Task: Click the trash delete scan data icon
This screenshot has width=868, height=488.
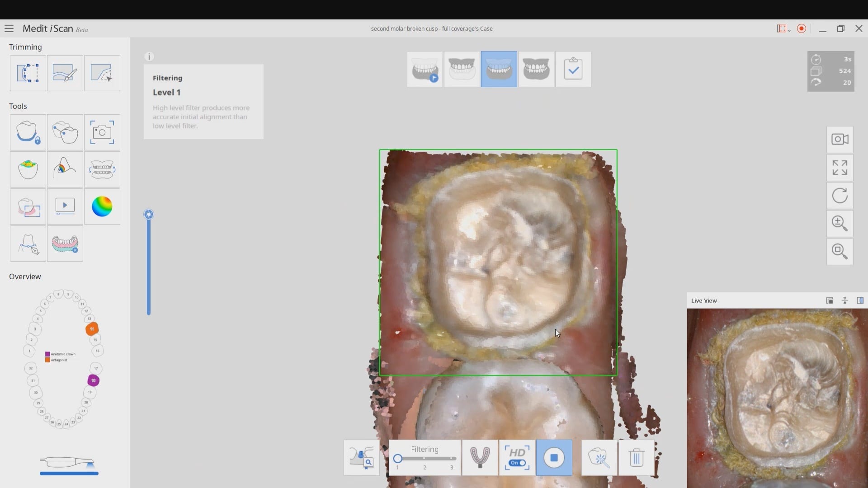Action: (x=636, y=458)
